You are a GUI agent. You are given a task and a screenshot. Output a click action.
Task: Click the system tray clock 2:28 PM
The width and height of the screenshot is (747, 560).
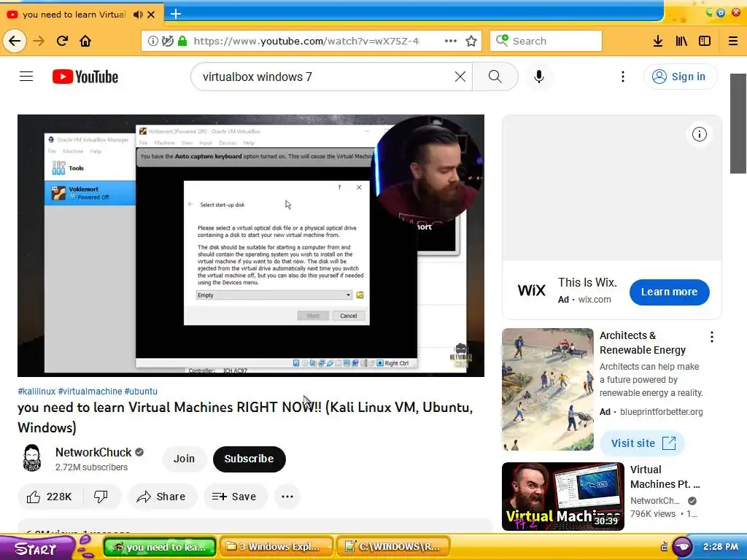pyautogui.click(x=720, y=547)
